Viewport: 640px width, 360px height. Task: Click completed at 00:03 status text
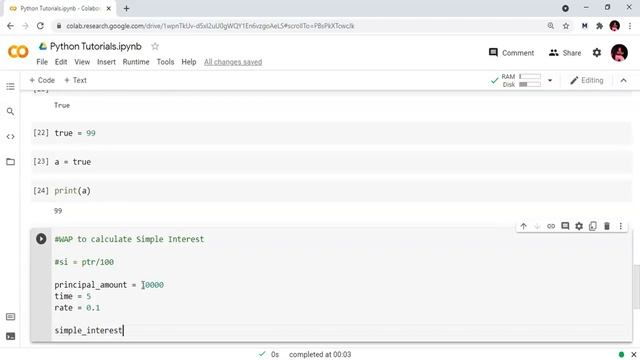tap(320, 354)
